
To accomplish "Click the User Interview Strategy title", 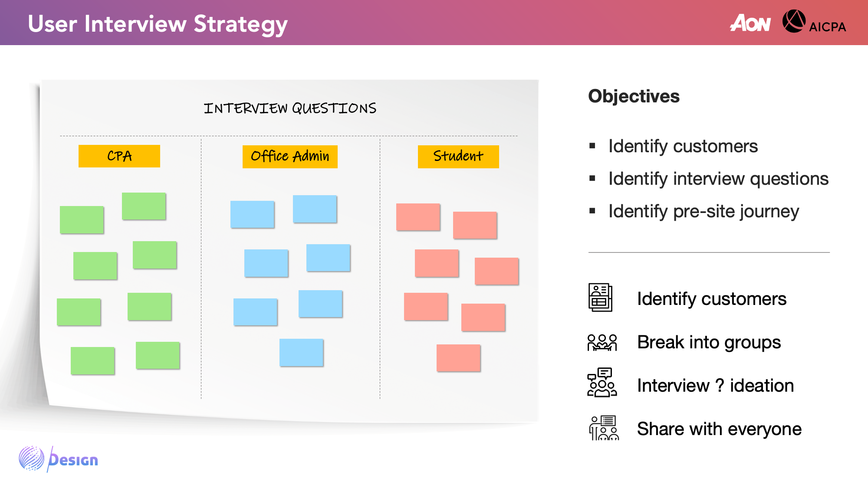I will tap(158, 24).
